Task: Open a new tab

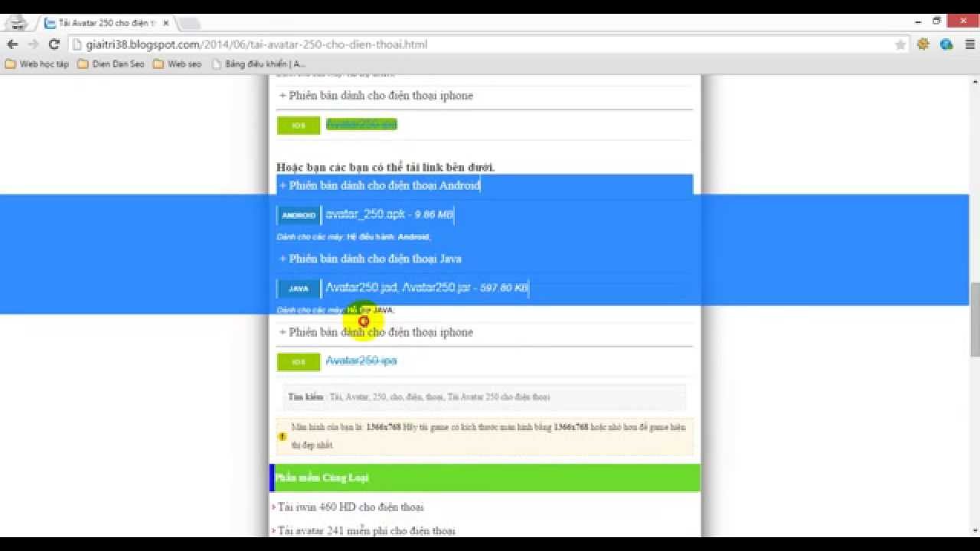Action: pyautogui.click(x=188, y=24)
